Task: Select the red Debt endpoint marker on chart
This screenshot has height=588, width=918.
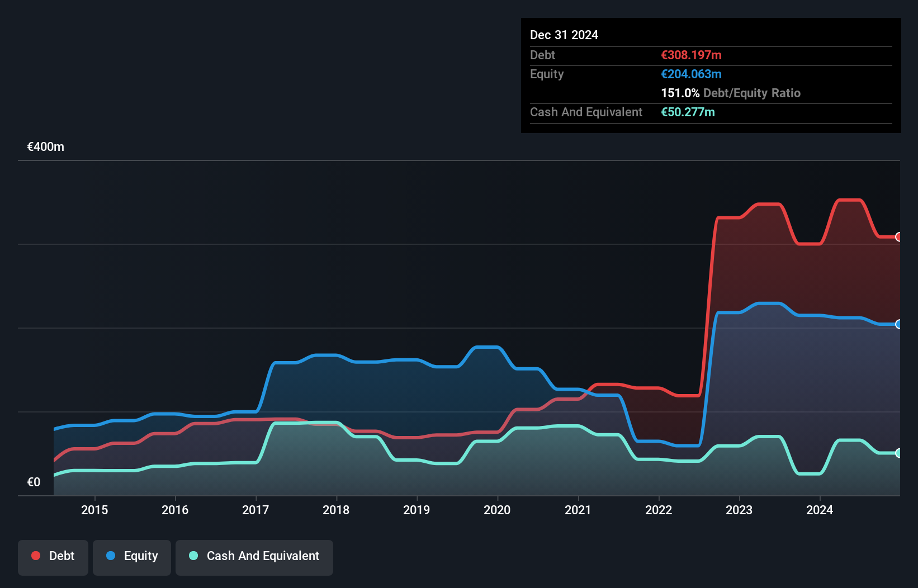Action: [898, 237]
